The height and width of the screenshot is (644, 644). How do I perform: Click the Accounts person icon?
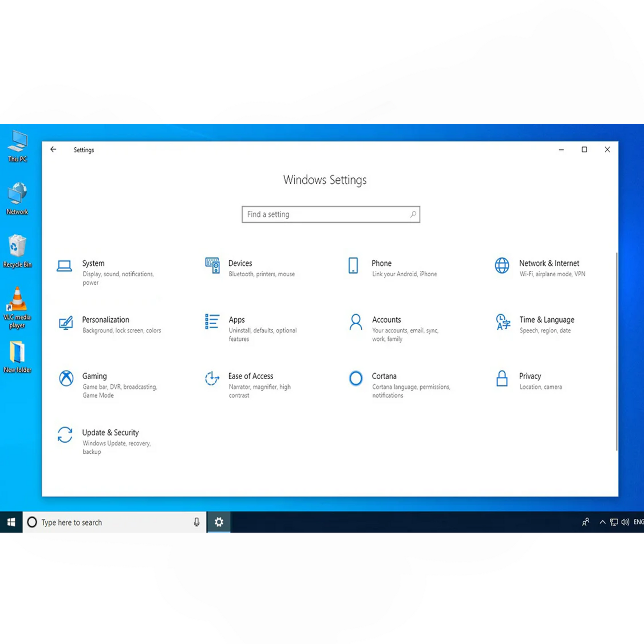pos(356,322)
